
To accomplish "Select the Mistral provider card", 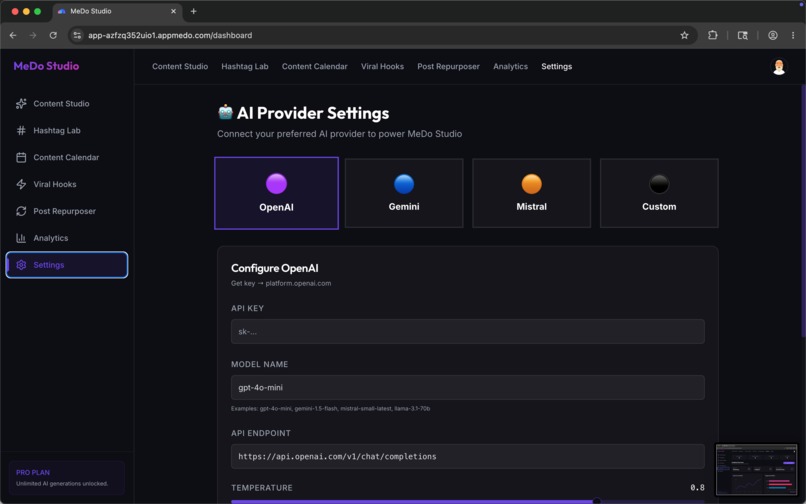I will coord(531,193).
